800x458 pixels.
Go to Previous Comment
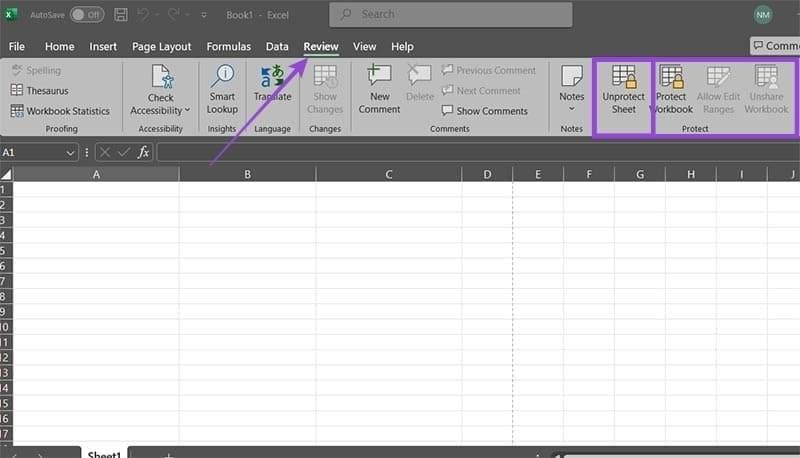click(489, 70)
